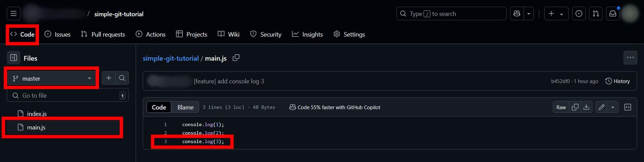Copy raw file contents icon

coord(575,107)
